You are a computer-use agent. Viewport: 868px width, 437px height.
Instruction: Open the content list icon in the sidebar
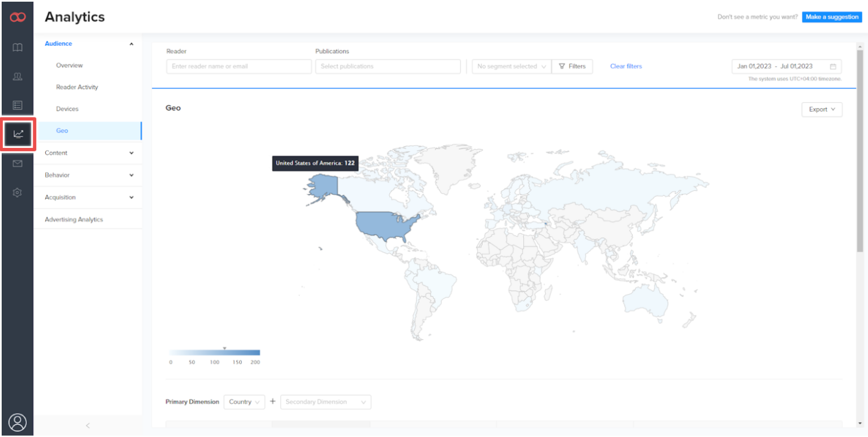coord(18,105)
